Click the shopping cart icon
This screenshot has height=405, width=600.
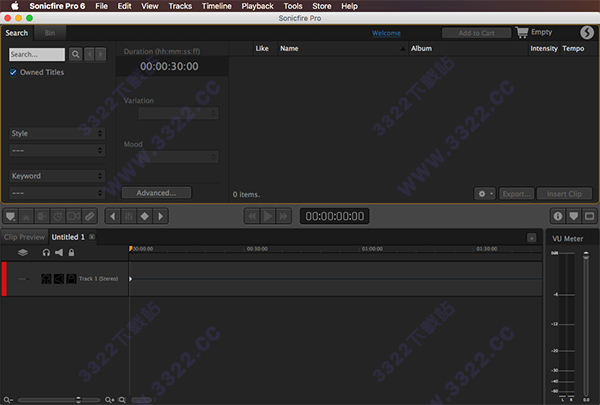click(x=522, y=32)
